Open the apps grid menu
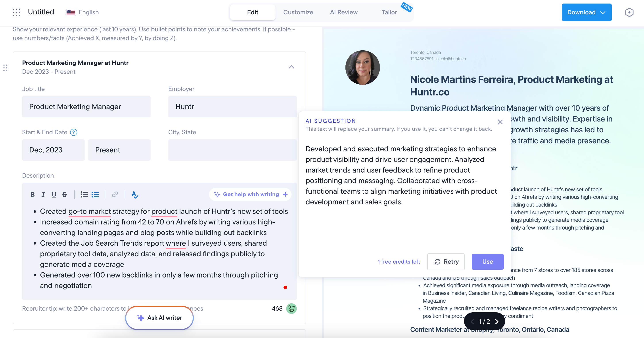This screenshot has height=338, width=644. click(16, 12)
